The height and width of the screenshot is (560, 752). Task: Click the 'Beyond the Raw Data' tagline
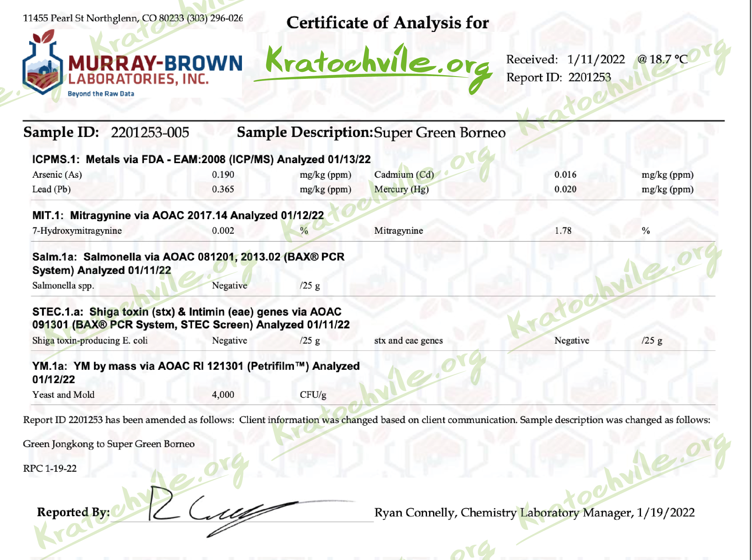pos(101,94)
